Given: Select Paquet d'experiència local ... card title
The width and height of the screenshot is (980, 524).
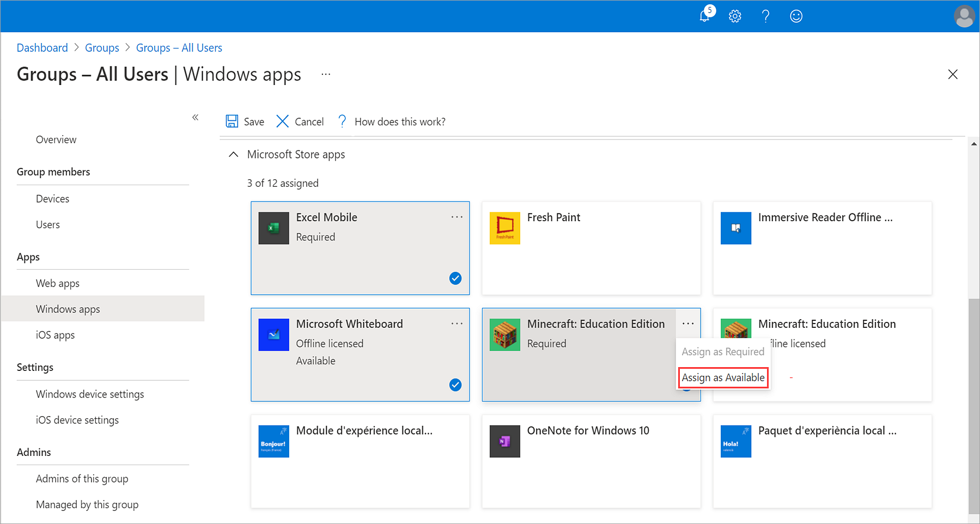Looking at the screenshot, I should [827, 430].
